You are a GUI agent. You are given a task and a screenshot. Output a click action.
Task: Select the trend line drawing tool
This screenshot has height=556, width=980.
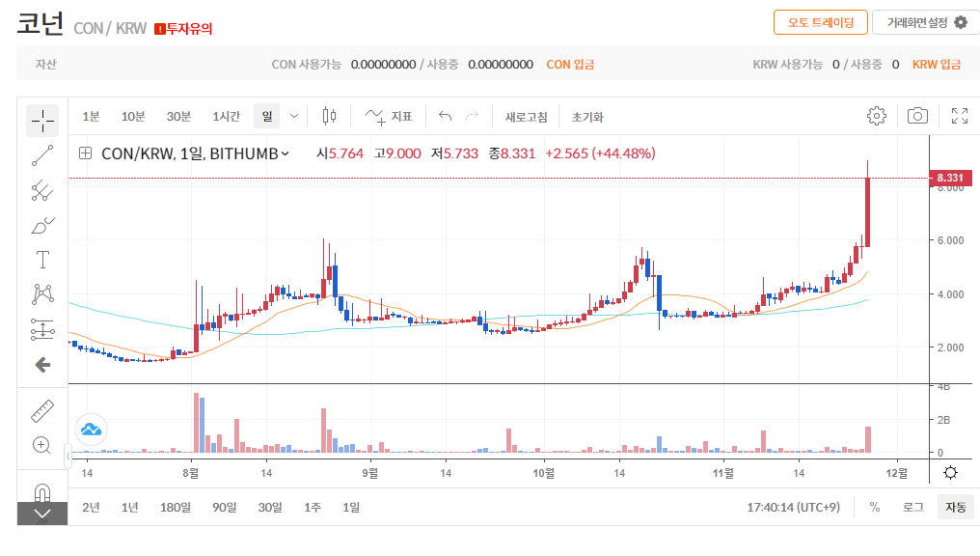pyautogui.click(x=42, y=155)
